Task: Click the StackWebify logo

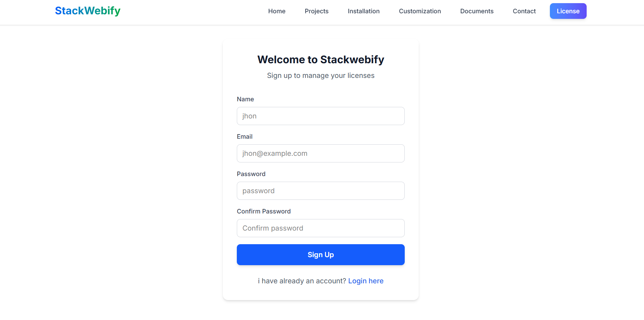Action: [x=87, y=11]
